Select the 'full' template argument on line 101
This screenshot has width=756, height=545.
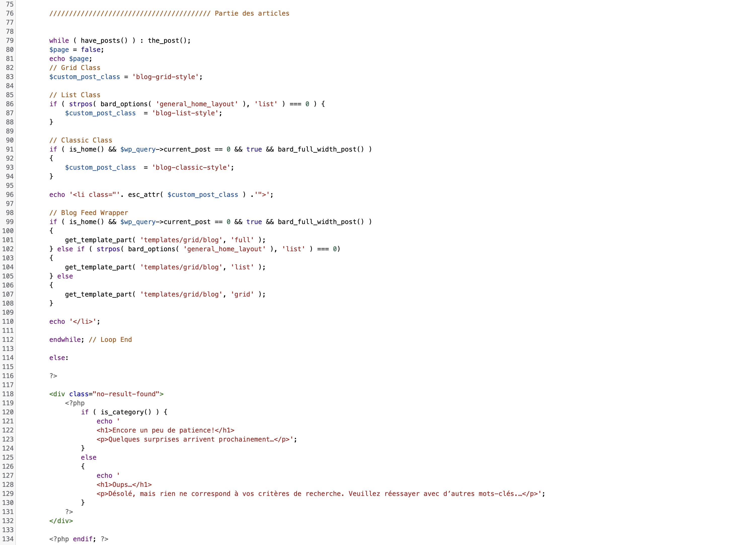pos(243,240)
